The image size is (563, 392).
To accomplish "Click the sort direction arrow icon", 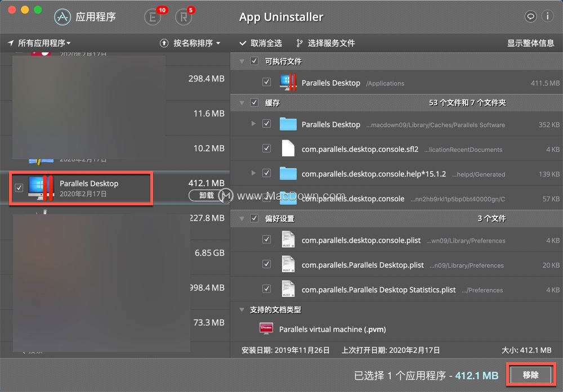I will [164, 43].
